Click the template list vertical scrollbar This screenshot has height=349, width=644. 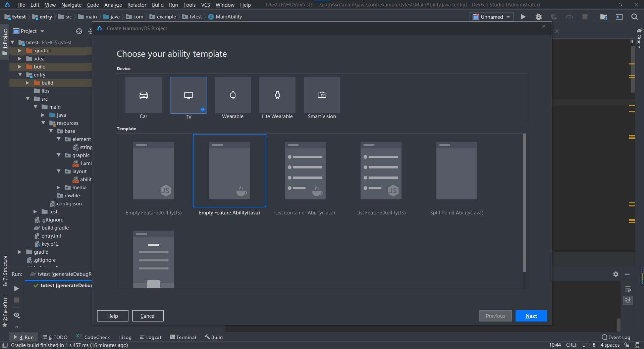(524, 203)
